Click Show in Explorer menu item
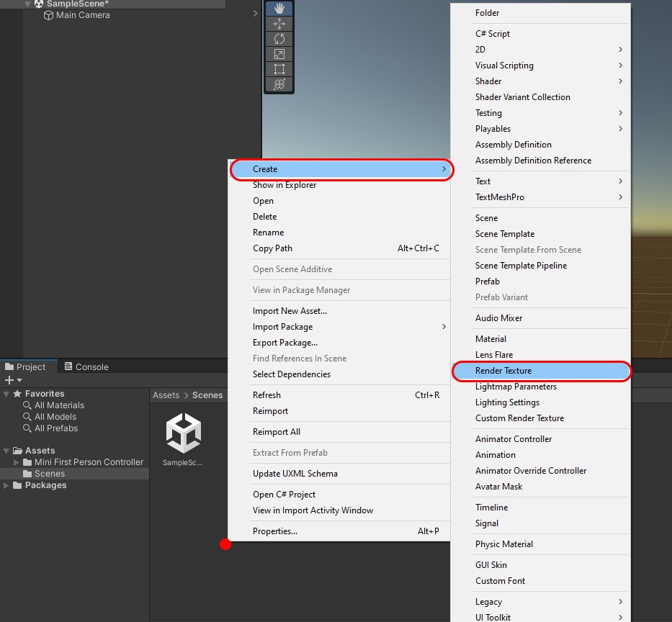This screenshot has width=672, height=622. tap(285, 185)
